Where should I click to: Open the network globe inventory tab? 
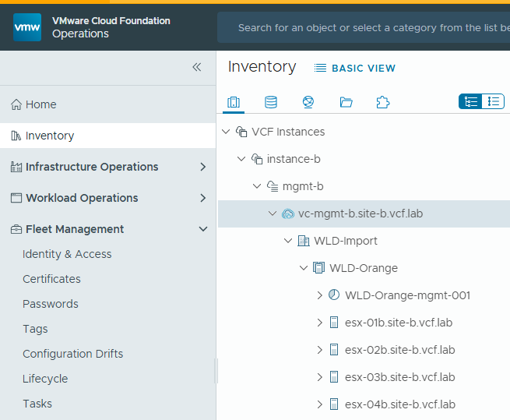[x=308, y=102]
